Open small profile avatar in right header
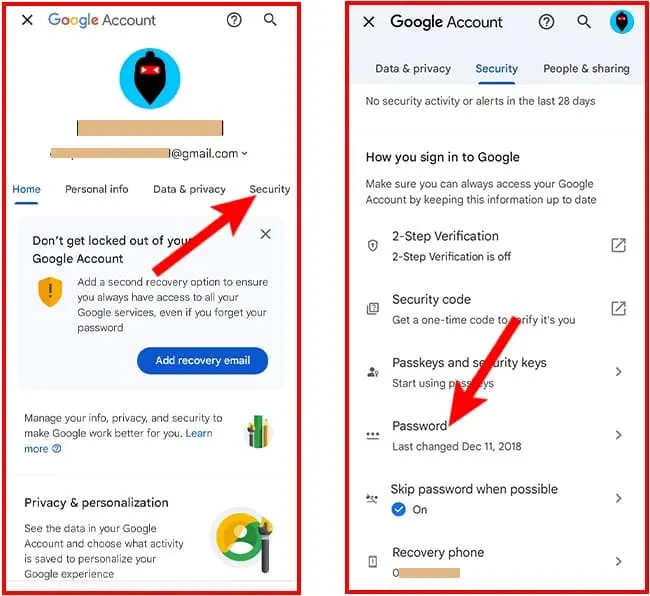Image resolution: width=650 pixels, height=596 pixels. 621,22
